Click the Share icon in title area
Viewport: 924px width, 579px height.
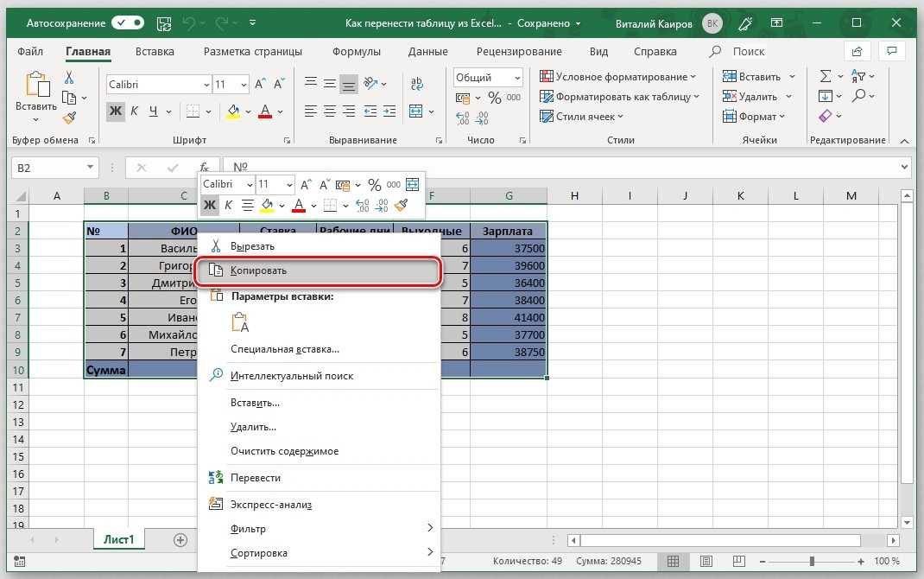point(858,51)
